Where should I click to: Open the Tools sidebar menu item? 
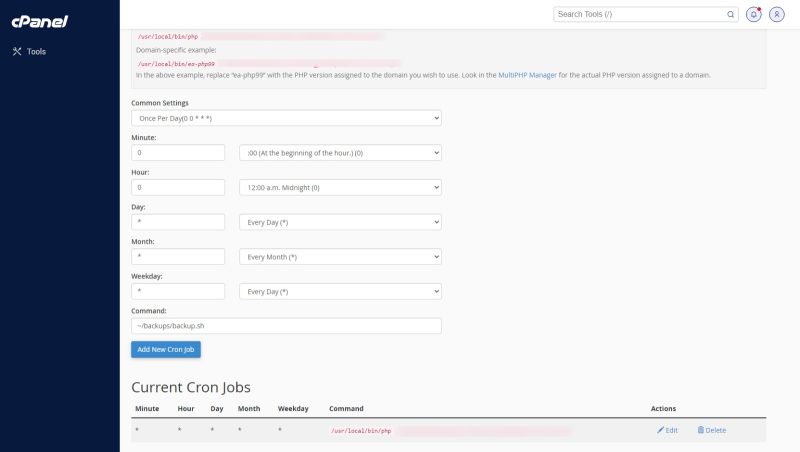36,51
